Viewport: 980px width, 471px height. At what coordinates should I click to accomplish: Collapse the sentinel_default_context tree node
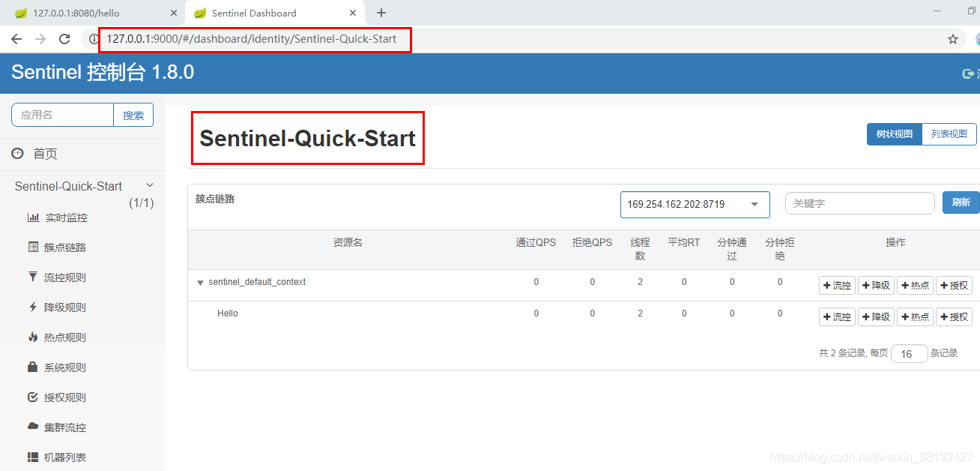point(200,283)
